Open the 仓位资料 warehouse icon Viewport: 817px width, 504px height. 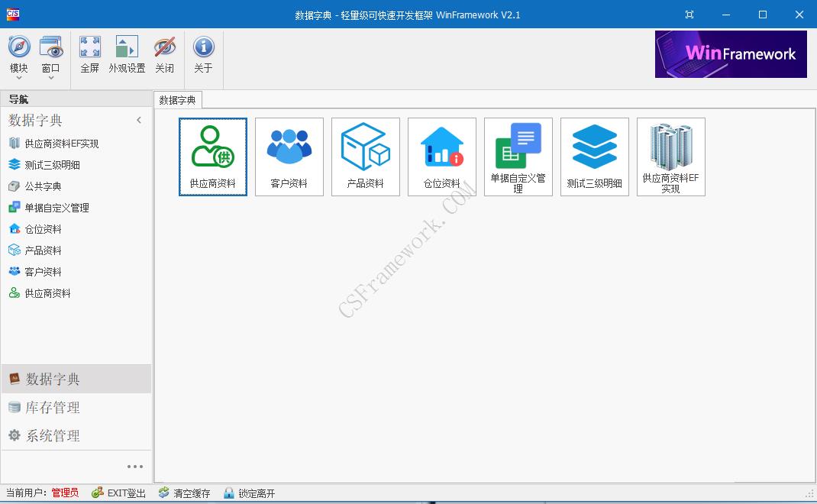[x=441, y=157]
